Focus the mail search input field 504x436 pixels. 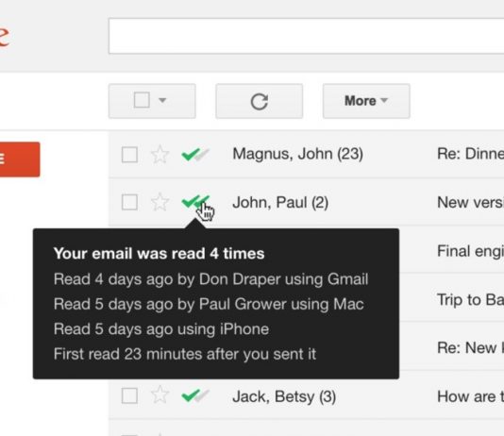307,36
